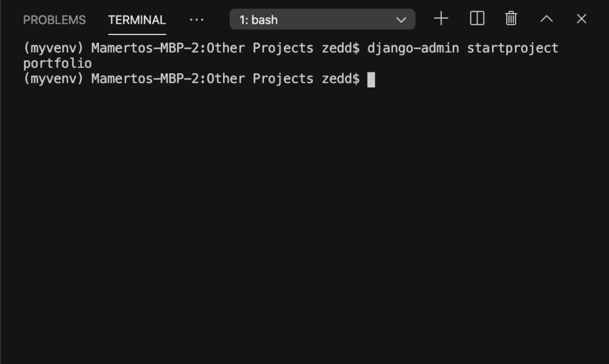Open the ellipsis overflow for more panel tabs

point(196,20)
